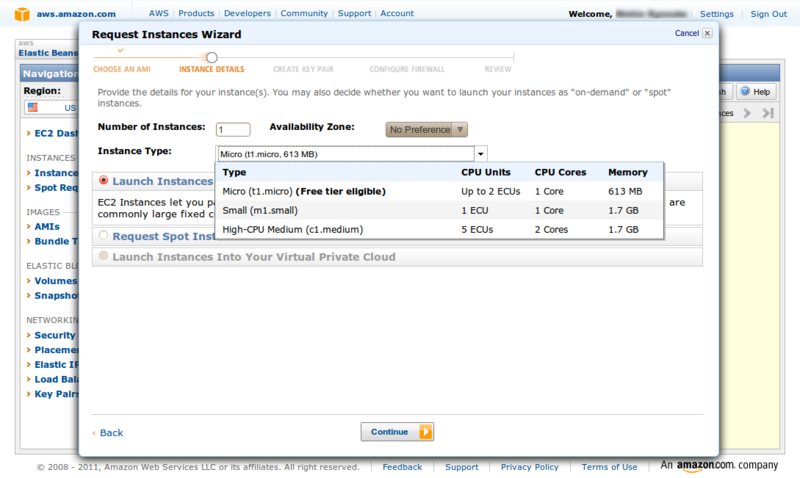This screenshot has height=478, width=800.
Task: Open Placement Groups in navigation sidebar
Action: click(56, 350)
